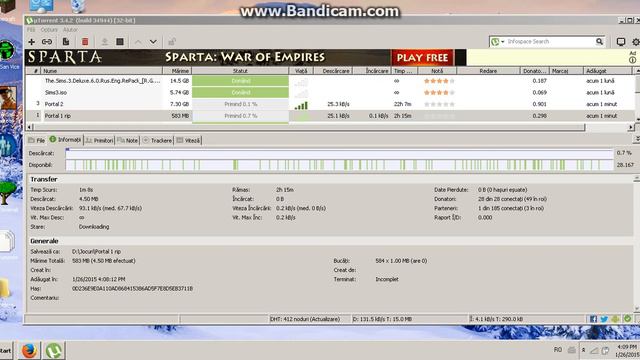Click the PLAY FREE banner button

point(422,58)
